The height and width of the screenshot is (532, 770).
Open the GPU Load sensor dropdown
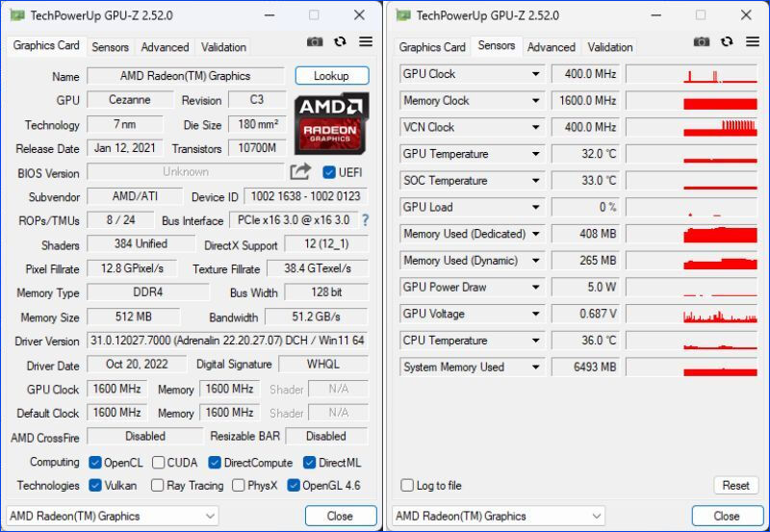point(536,207)
